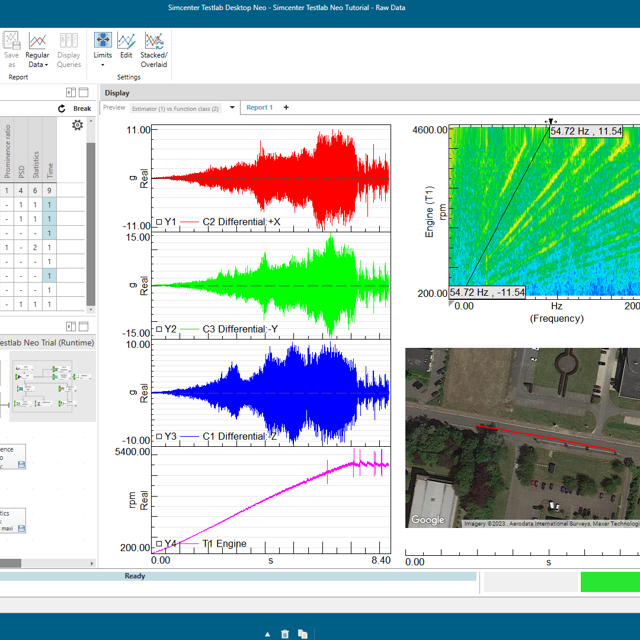Click the 4600.00 rpm axis upper limit
The width and height of the screenshot is (640, 640).
pyautogui.click(x=430, y=130)
